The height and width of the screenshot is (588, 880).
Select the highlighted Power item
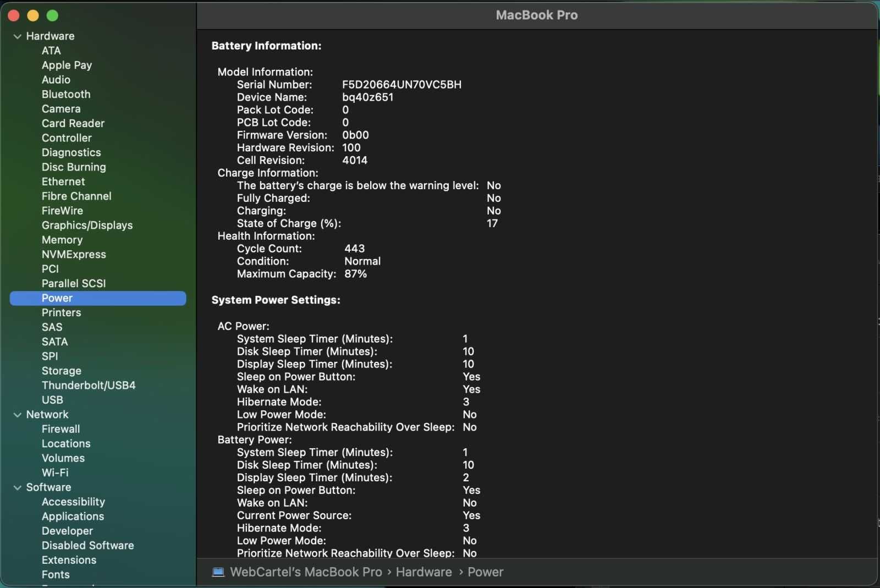[98, 298]
